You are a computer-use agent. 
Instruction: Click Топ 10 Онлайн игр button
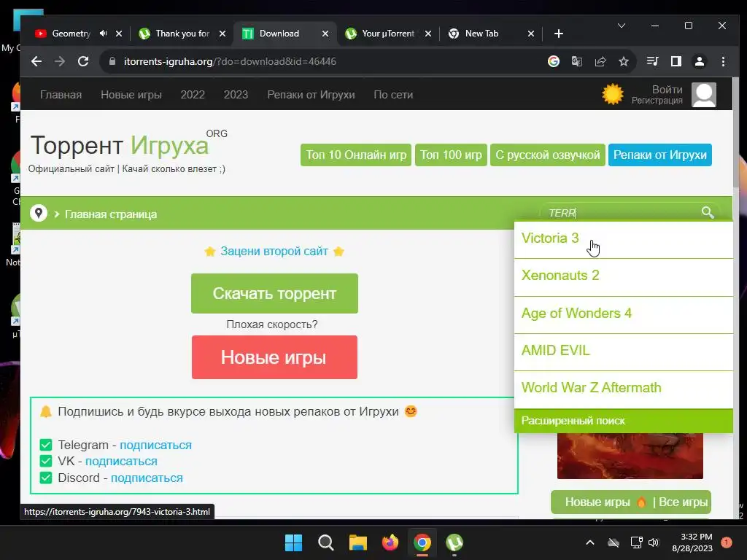(x=356, y=155)
